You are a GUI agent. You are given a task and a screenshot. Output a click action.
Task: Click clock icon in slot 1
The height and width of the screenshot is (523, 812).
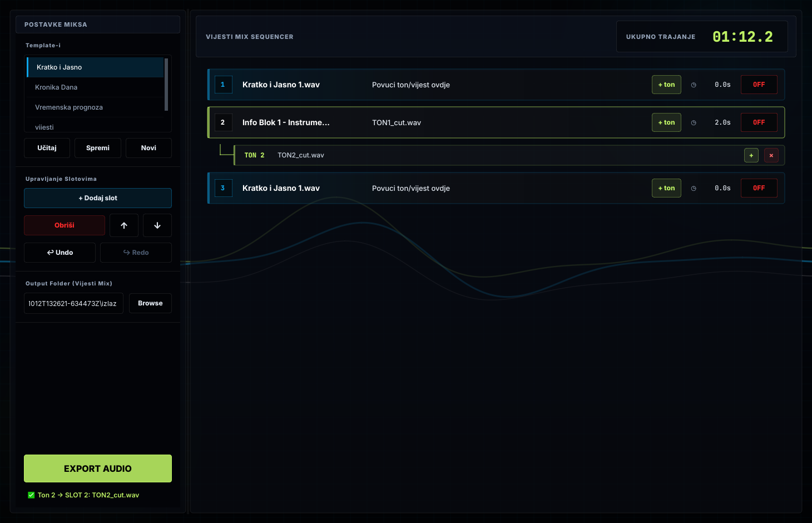coord(694,85)
